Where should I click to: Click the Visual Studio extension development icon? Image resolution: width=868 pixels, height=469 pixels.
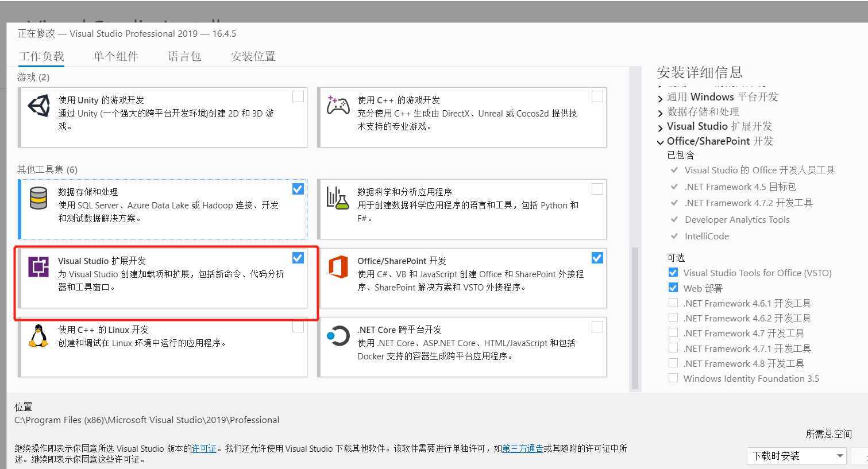point(38,267)
